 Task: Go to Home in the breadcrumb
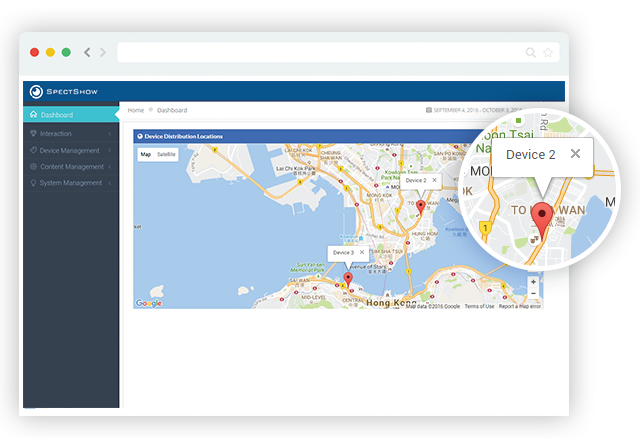pyautogui.click(x=135, y=110)
